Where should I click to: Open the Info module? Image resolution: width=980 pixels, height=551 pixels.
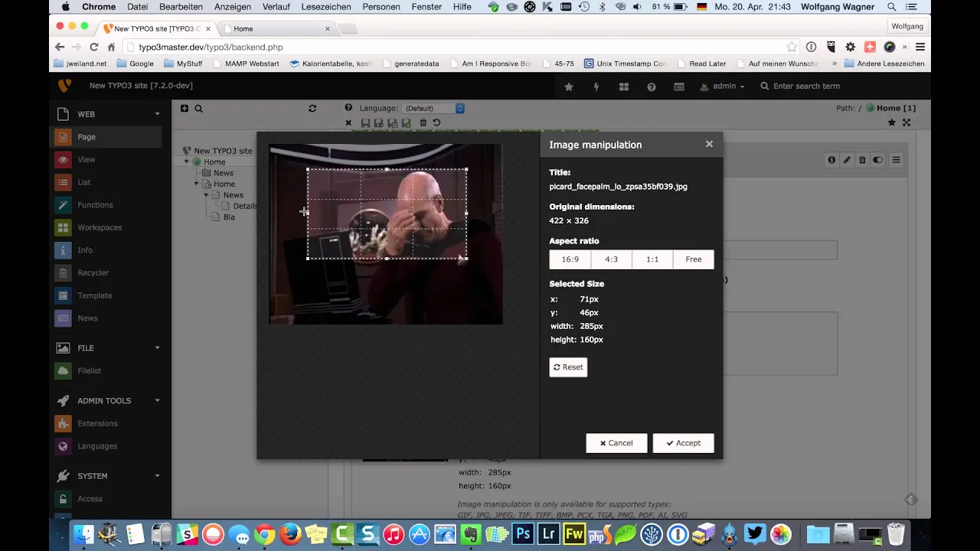click(107, 250)
